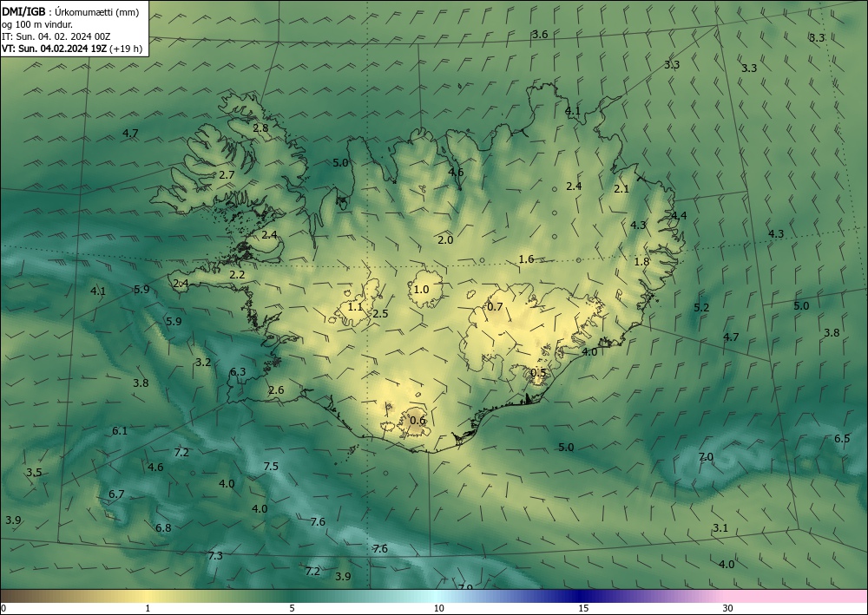Screen dimensions: 868x615
Task: Click the map value '2.8' in the Westfjords
Action: (x=260, y=128)
